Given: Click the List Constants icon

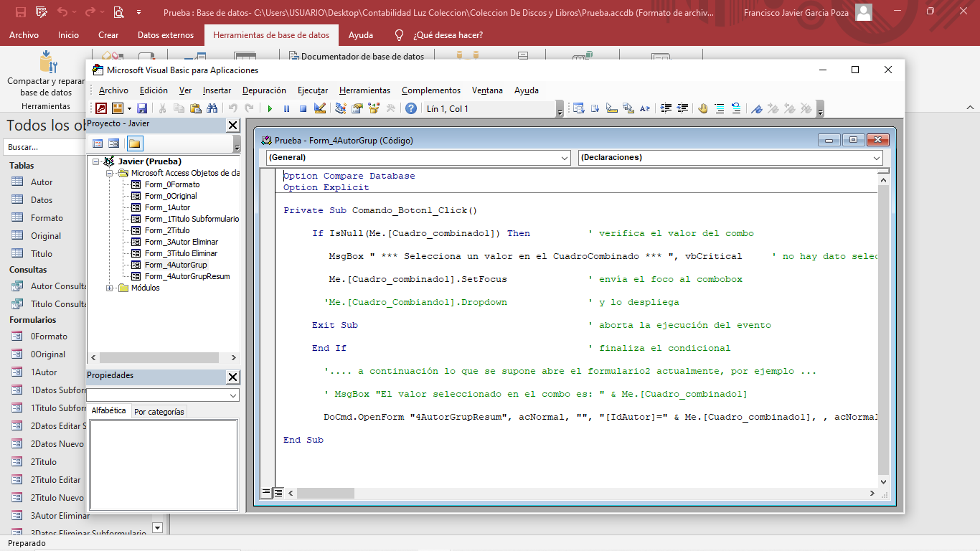Looking at the screenshot, I should click(595, 108).
